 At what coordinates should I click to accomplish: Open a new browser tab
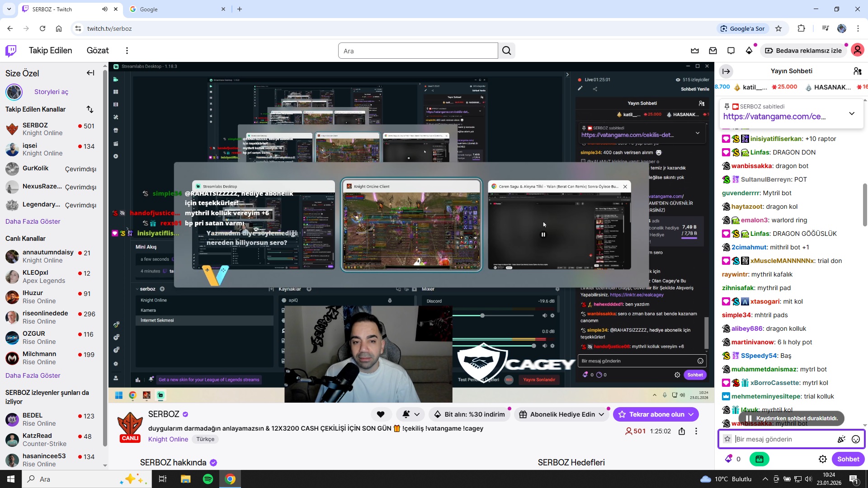pos(240,9)
